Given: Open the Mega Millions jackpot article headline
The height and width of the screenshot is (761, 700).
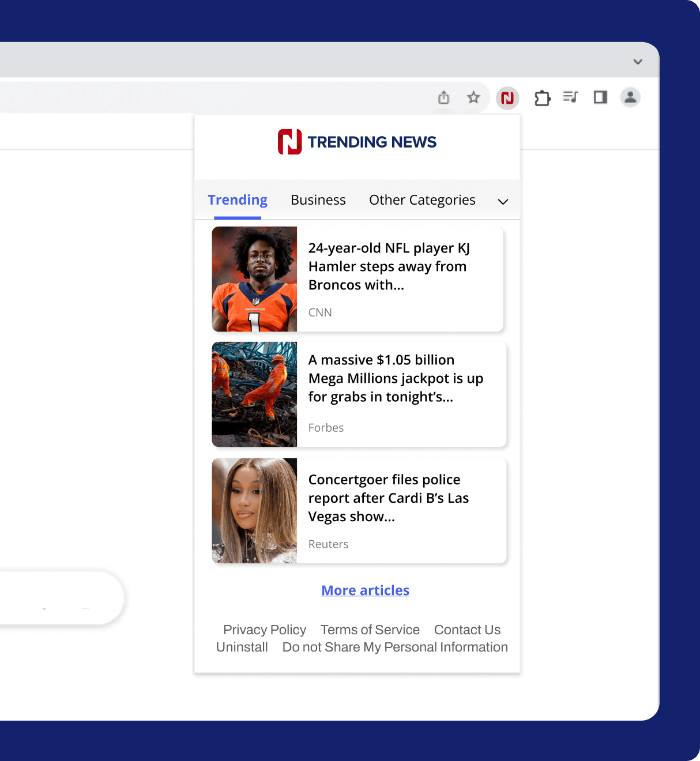Looking at the screenshot, I should (x=396, y=378).
